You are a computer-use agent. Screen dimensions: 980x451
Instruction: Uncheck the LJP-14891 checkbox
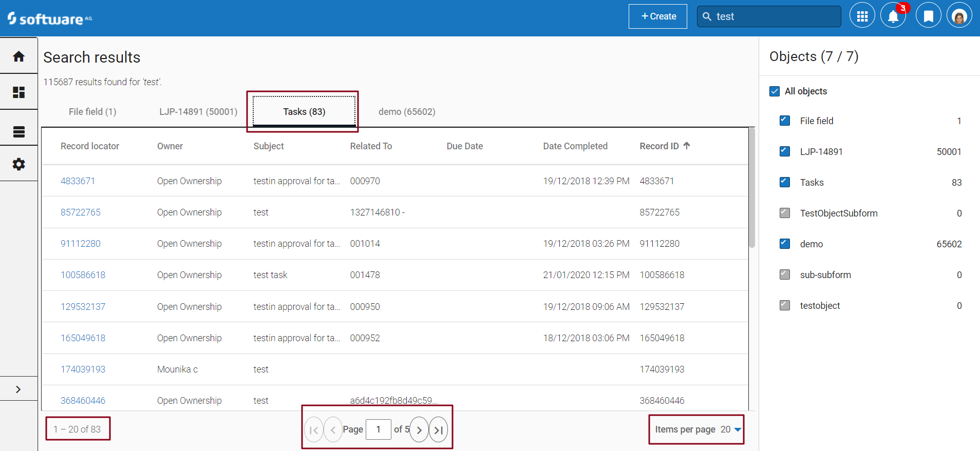pyautogui.click(x=785, y=151)
